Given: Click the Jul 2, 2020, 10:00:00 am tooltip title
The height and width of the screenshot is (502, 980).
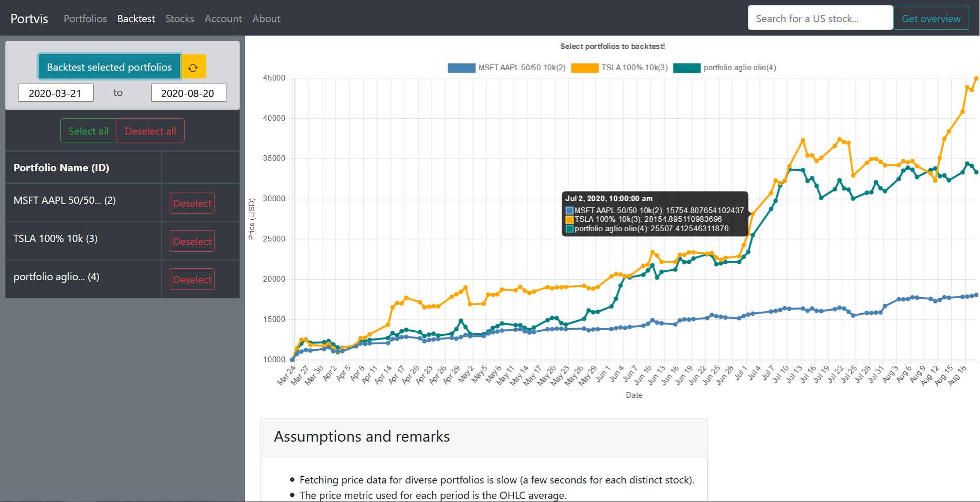Looking at the screenshot, I should point(609,199).
